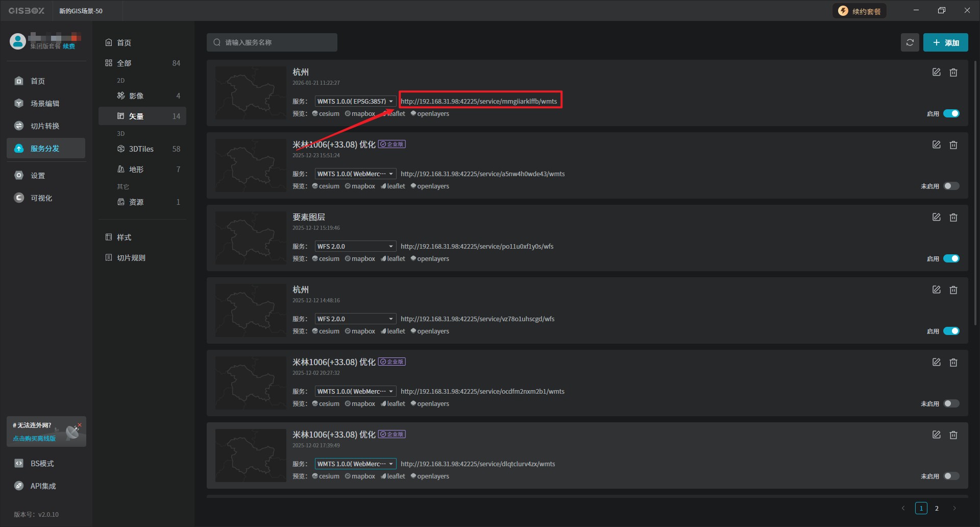This screenshot has width=980, height=527.
Task: Expand the bottom-most WMTS 1.0.0 service dropdown
Action: click(x=355, y=464)
